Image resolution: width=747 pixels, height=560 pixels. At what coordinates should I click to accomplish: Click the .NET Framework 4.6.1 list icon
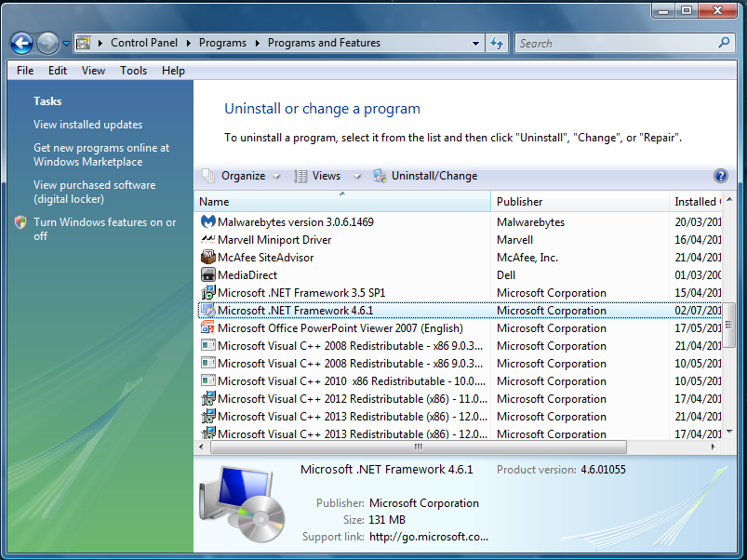point(208,310)
